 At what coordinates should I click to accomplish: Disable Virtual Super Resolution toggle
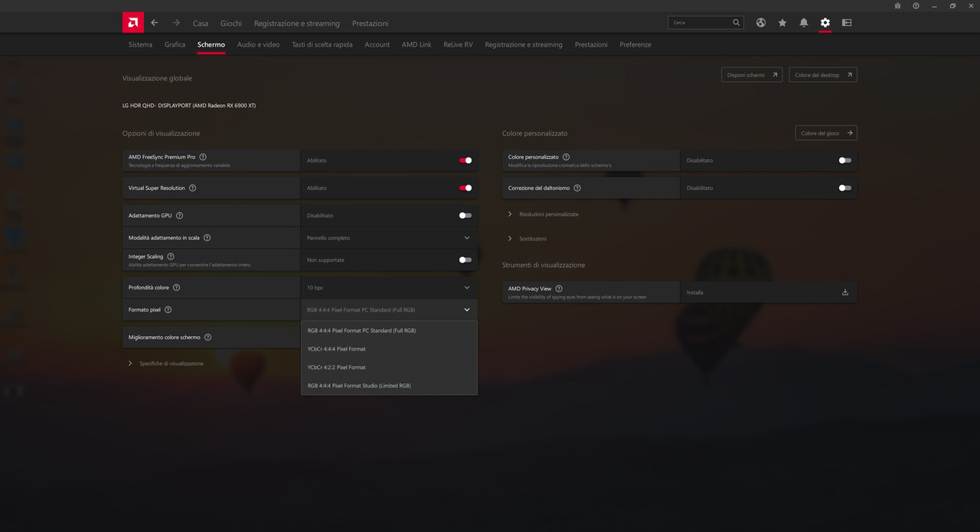pyautogui.click(x=465, y=188)
